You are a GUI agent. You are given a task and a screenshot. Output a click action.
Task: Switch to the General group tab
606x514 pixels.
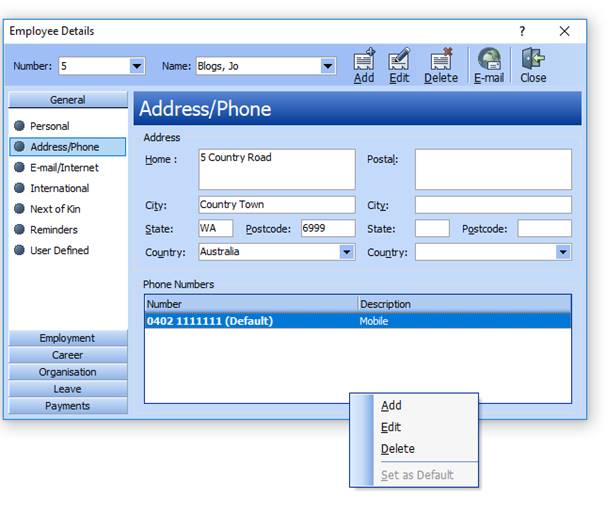(68, 100)
